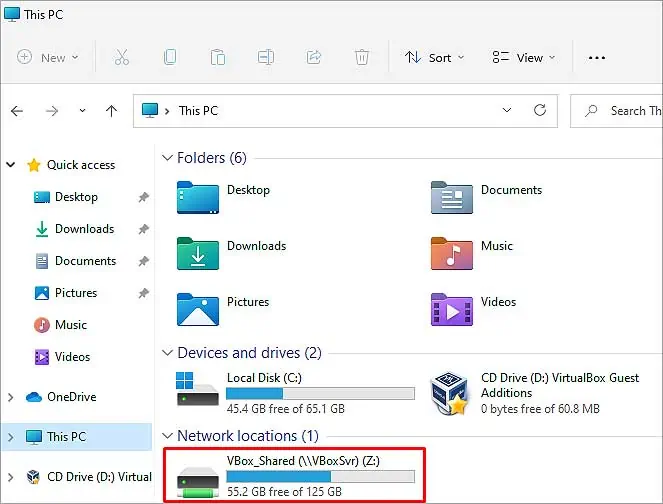Go up one folder level arrow
This screenshot has height=504, width=663.
point(111,111)
